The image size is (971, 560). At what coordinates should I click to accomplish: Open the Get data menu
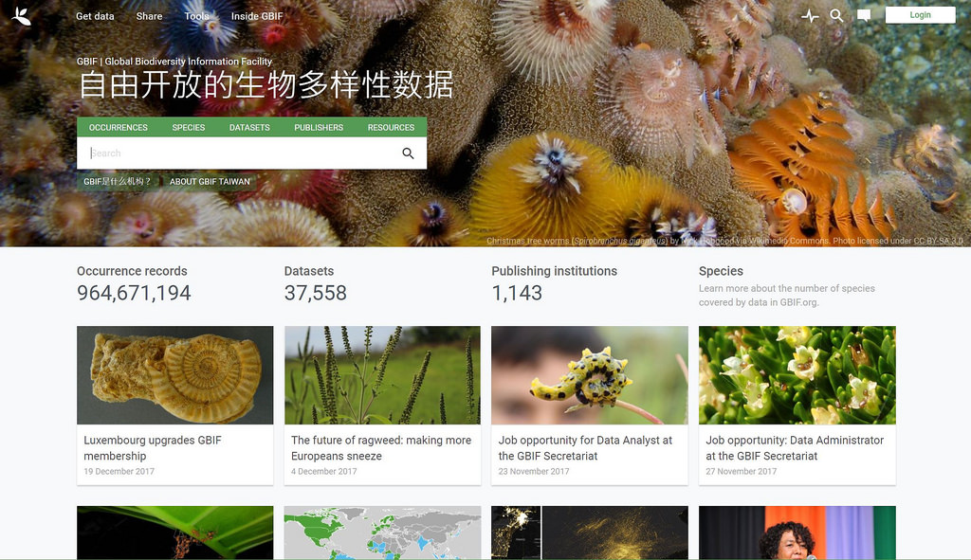95,16
